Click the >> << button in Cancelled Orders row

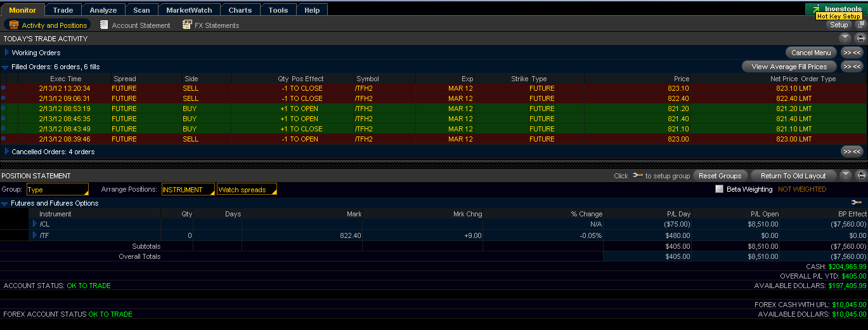pos(852,152)
